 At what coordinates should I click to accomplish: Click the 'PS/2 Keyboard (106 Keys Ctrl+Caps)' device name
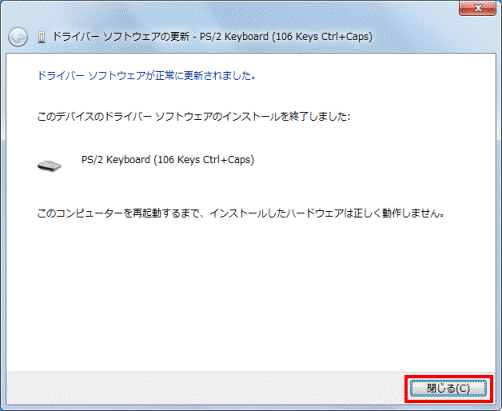[x=168, y=160]
